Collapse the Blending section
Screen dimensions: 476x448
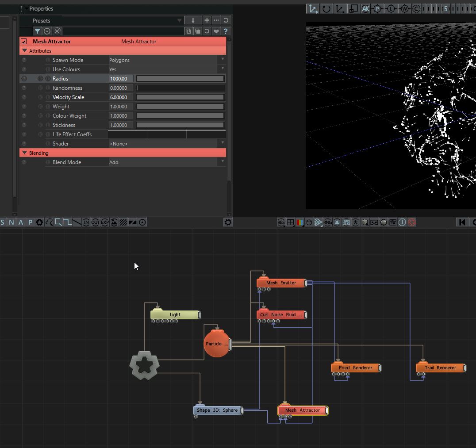click(x=25, y=153)
